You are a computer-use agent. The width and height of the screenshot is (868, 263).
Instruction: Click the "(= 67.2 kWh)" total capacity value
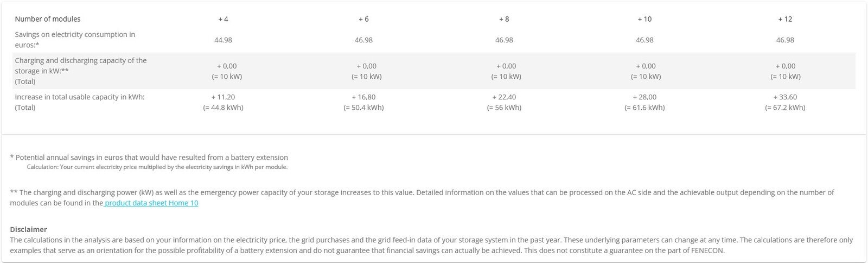coord(785,108)
